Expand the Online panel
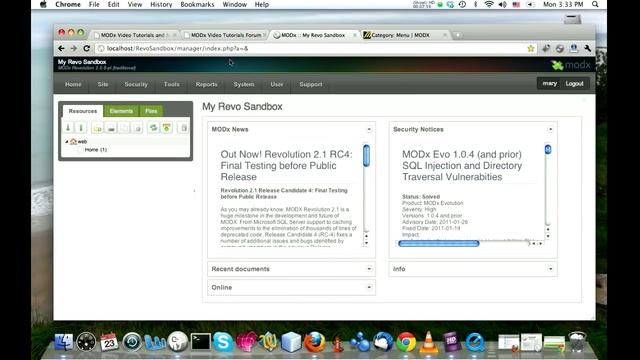640x360 pixels. [x=369, y=287]
